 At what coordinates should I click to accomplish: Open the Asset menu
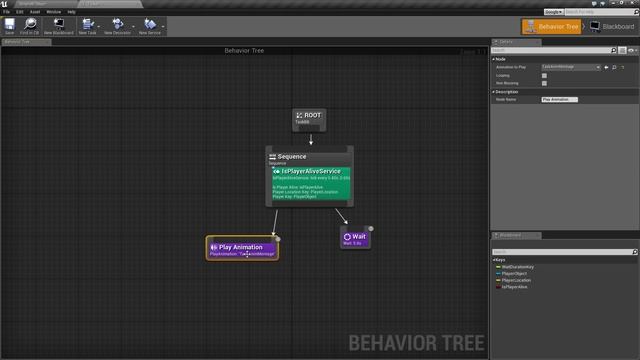(x=35, y=12)
